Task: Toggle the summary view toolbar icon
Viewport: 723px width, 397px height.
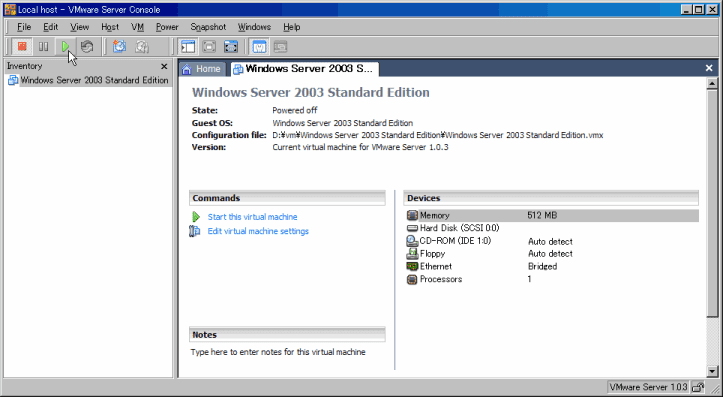Action: coord(259,46)
